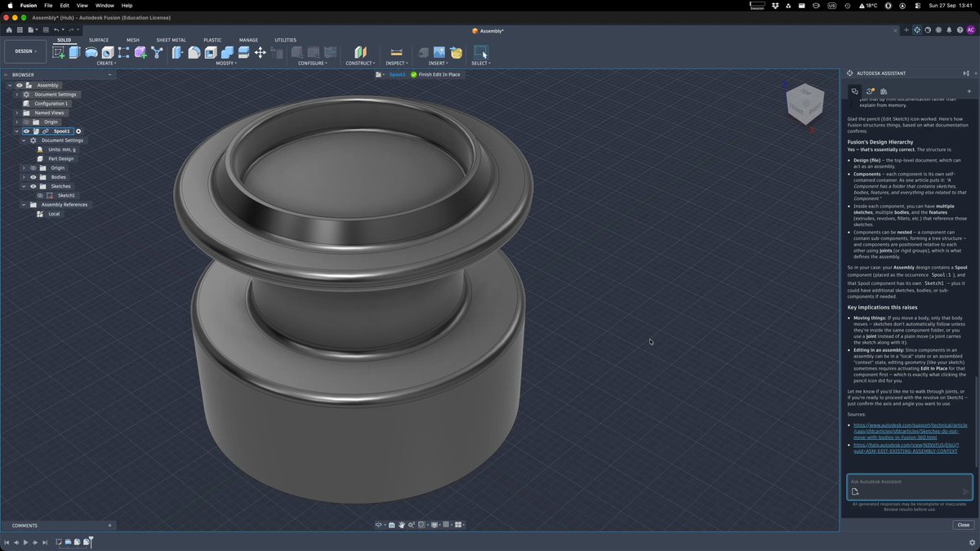The image size is (980, 551).
Task: Switch to the Surface tab
Action: click(x=99, y=40)
